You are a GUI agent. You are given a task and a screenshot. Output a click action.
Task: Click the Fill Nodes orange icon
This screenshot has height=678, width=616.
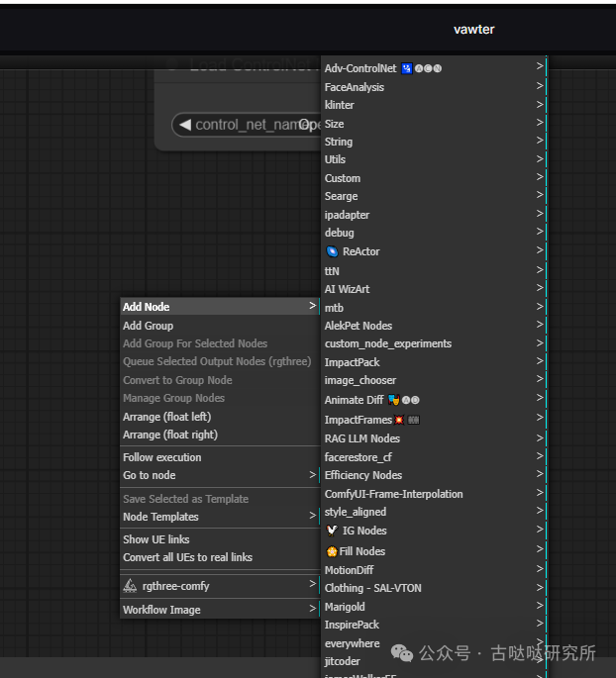point(332,551)
